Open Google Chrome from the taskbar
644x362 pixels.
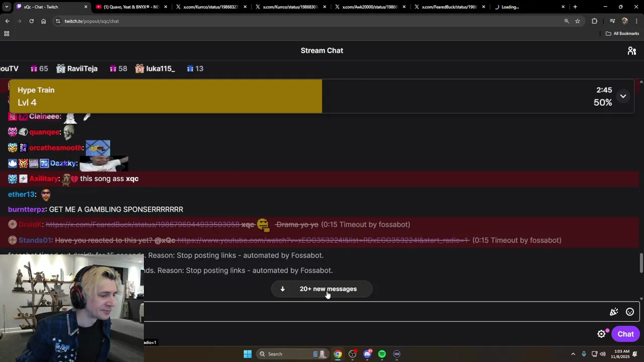[x=338, y=354]
